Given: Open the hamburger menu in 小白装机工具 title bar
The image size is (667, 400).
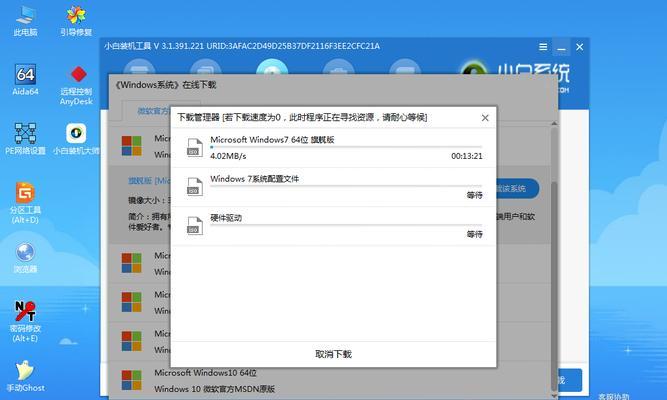Looking at the screenshot, I should (543, 47).
